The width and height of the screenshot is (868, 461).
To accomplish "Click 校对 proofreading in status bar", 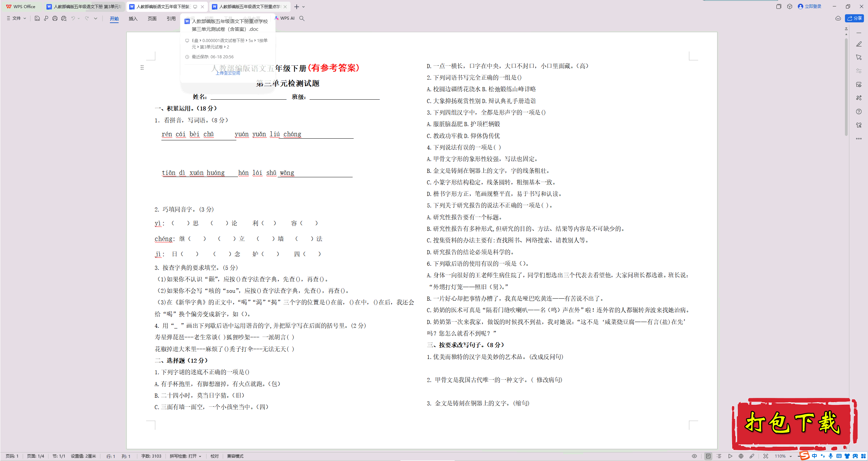I will click(x=215, y=456).
